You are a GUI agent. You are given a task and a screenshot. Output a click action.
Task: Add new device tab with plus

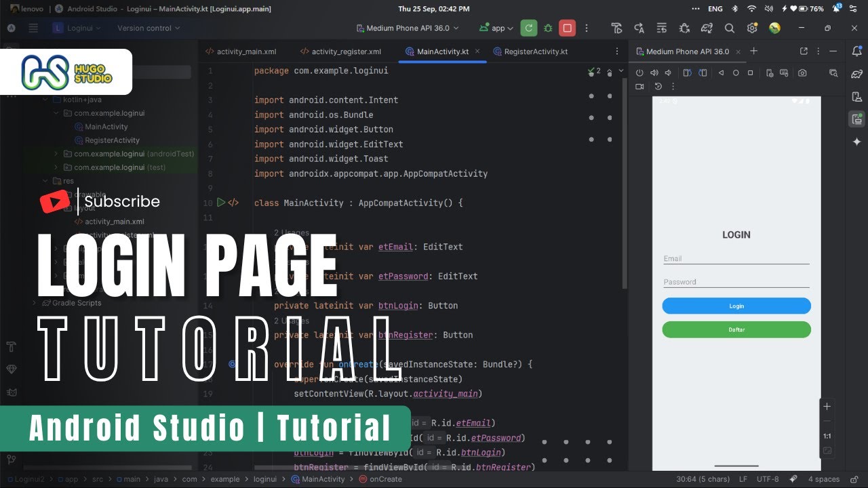pyautogui.click(x=753, y=52)
